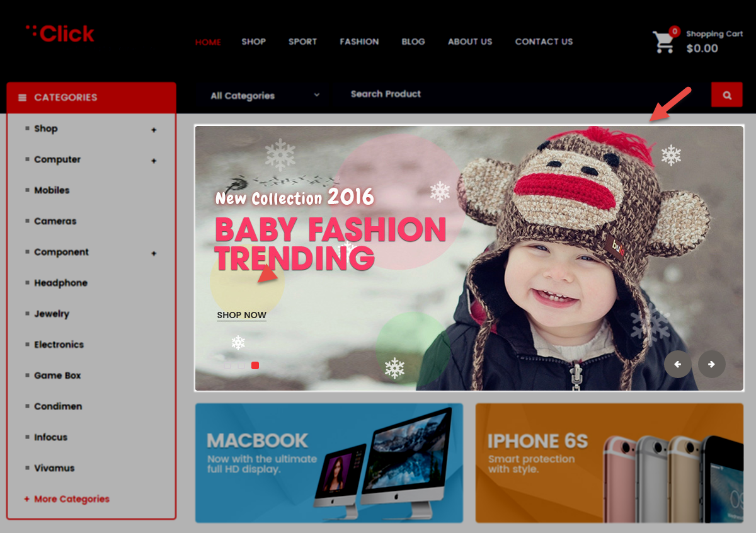Select the second slide indicator dot
Screen dimensions: 756x533
[x=241, y=365]
